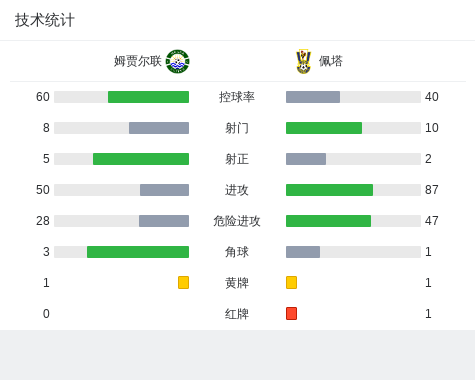The height and width of the screenshot is (380, 475).
Task: Open the 姆贾尔联 team name link
Action: click(138, 61)
